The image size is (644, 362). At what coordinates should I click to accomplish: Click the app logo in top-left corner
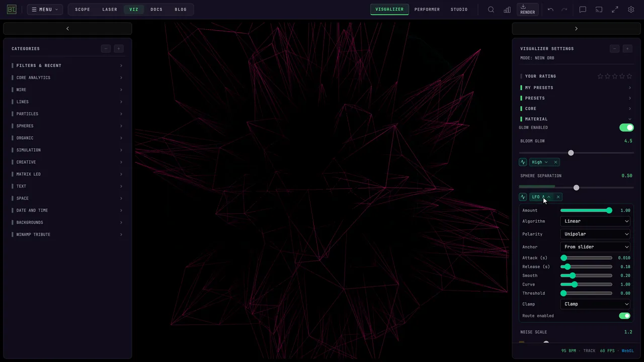12,10
